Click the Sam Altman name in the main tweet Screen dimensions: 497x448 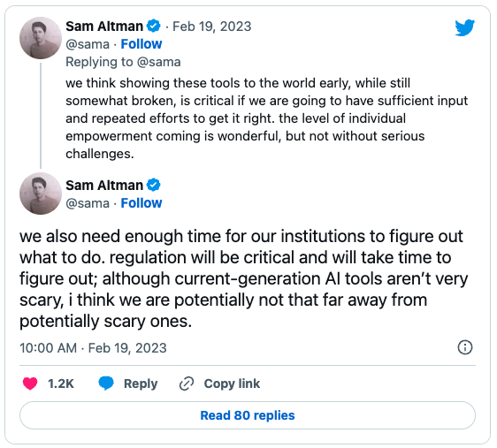pos(104,186)
